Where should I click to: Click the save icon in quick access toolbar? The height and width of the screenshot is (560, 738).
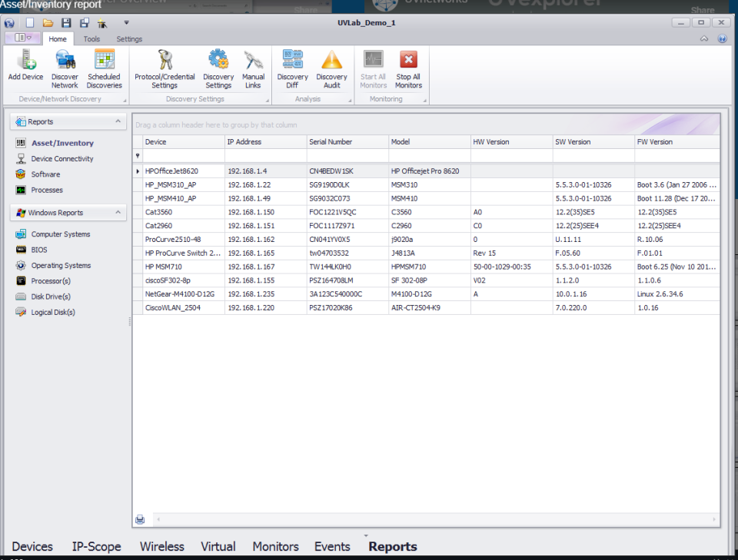(66, 23)
